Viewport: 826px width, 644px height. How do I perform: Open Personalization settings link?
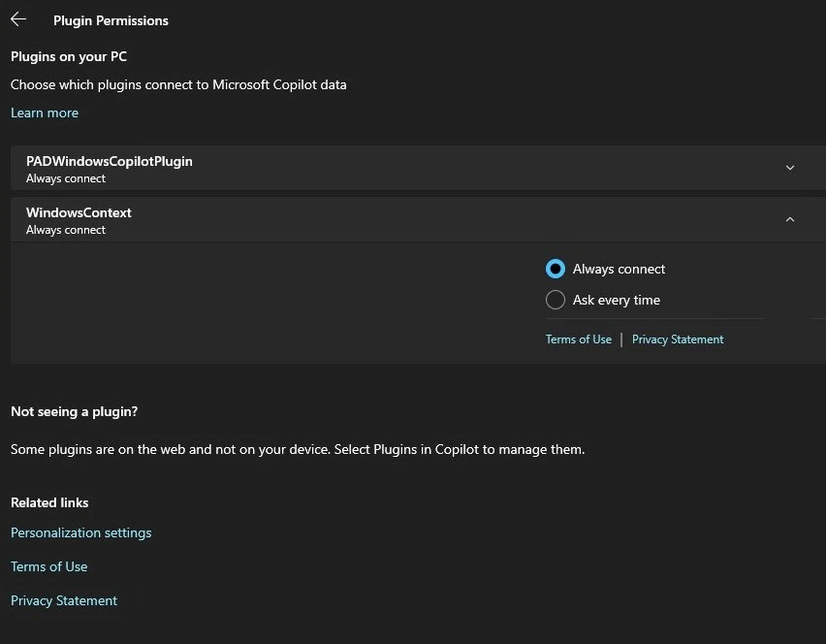pyautogui.click(x=81, y=532)
